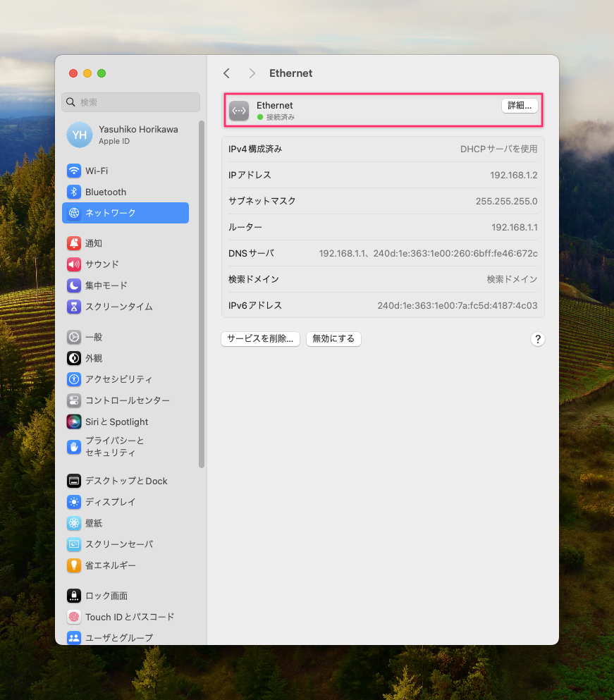Click the Wi-Fi icon in sidebar

click(74, 171)
